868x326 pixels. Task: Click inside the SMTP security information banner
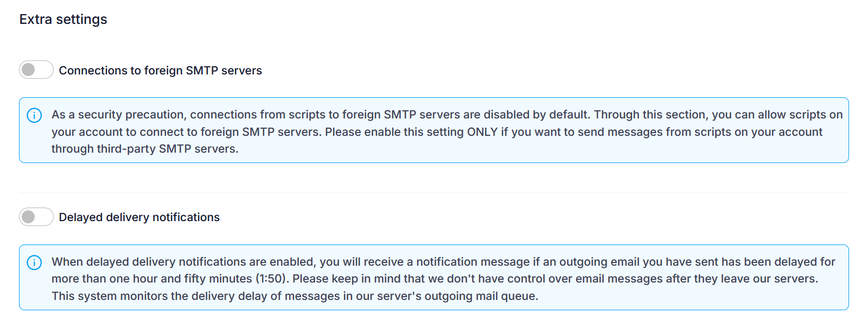coord(434,130)
